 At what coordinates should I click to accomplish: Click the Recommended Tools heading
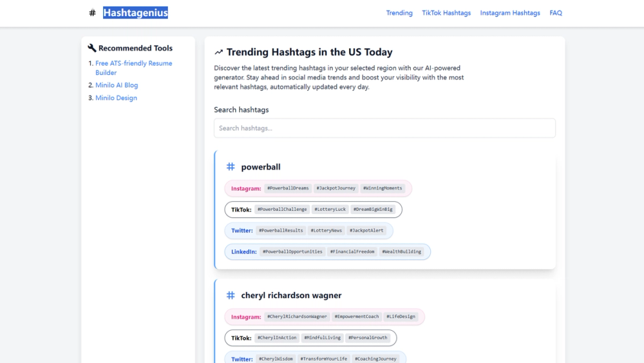click(135, 48)
